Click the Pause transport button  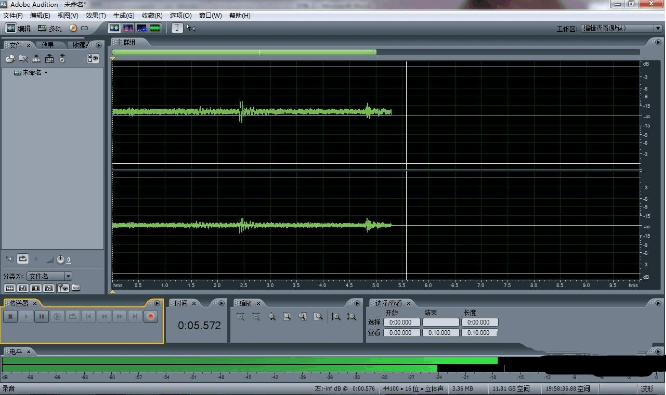42,316
